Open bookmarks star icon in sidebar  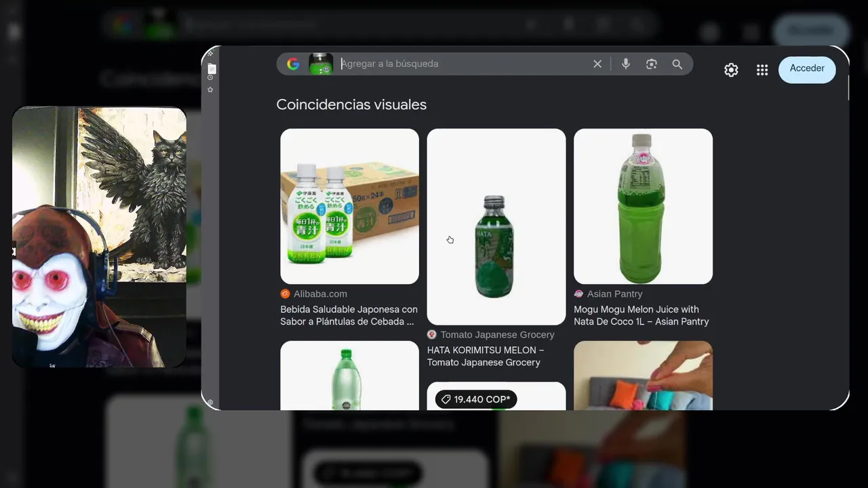click(x=210, y=89)
